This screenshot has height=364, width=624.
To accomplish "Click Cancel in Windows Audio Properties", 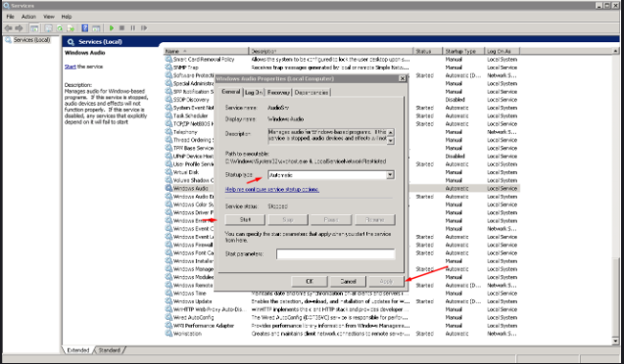I will pos(348,282).
